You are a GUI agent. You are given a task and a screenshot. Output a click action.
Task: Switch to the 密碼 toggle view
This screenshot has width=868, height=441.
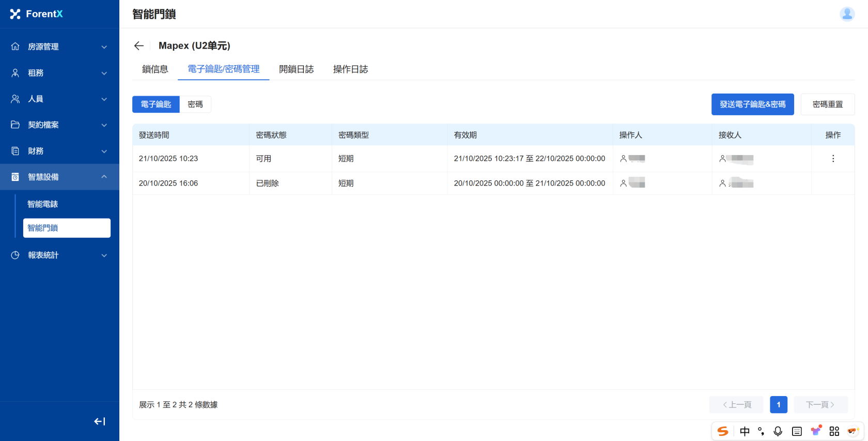(x=195, y=104)
